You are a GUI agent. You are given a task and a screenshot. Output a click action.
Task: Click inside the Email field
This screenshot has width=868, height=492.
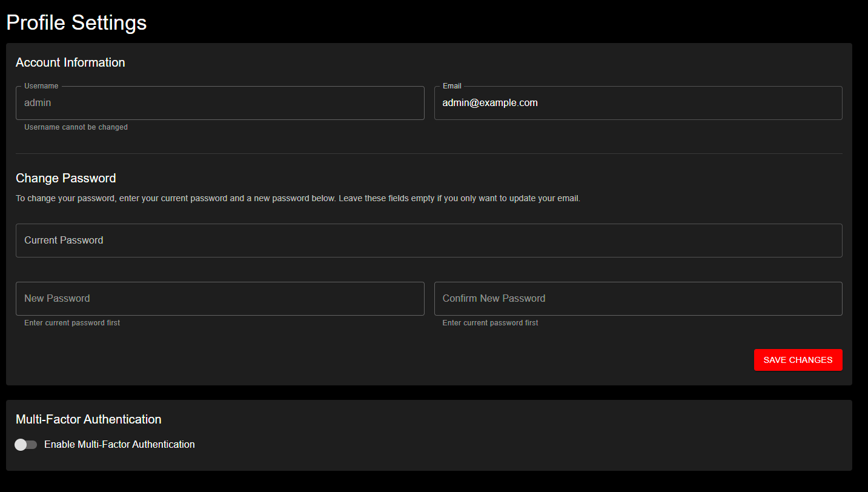(x=638, y=103)
